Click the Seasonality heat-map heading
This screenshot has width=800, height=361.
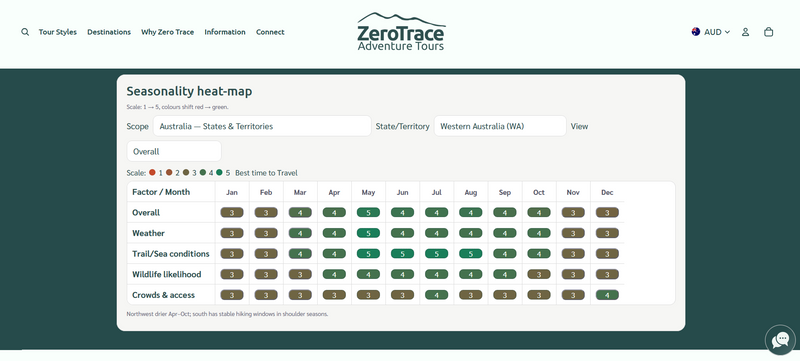pyautogui.click(x=189, y=91)
